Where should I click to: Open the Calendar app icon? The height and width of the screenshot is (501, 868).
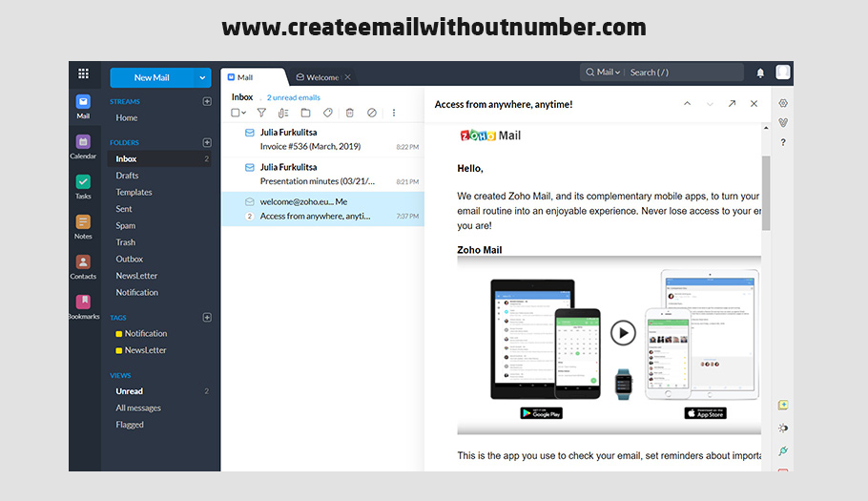(x=83, y=147)
